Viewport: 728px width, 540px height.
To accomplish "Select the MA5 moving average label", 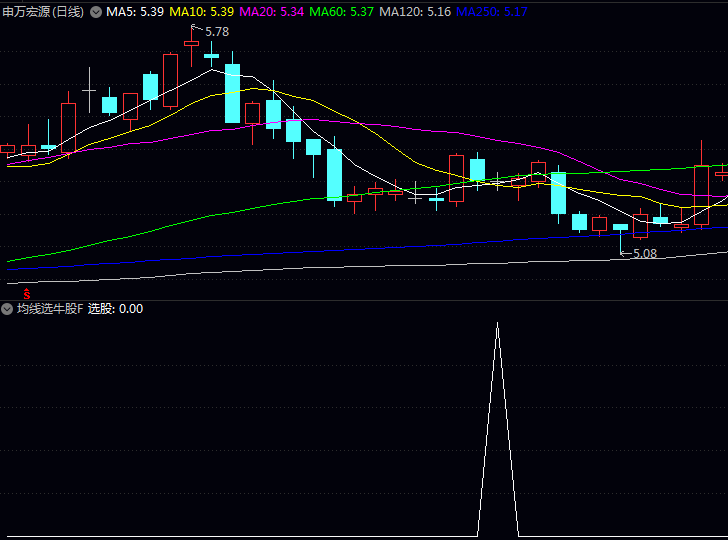I will pos(135,12).
